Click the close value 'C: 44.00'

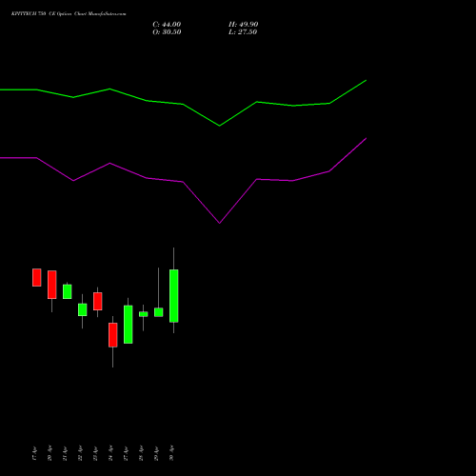coord(167,25)
